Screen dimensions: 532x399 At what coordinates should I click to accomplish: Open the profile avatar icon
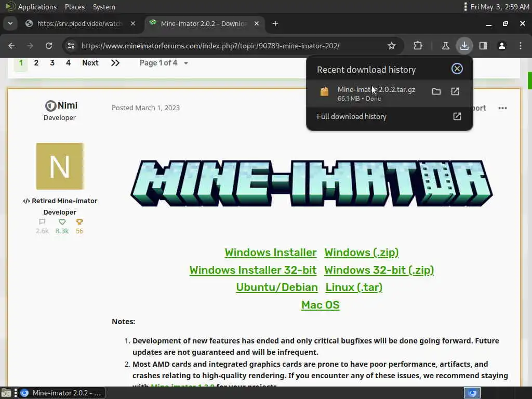pos(502,46)
